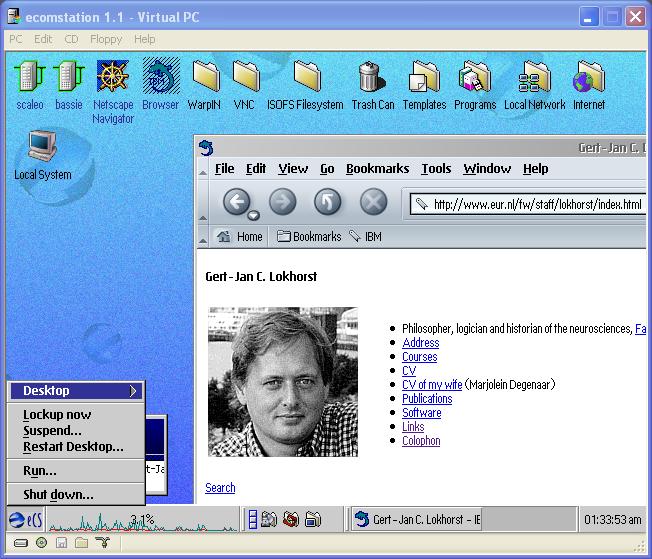The image size is (652, 559).
Task: Click the browser Stop button
Action: click(x=373, y=202)
